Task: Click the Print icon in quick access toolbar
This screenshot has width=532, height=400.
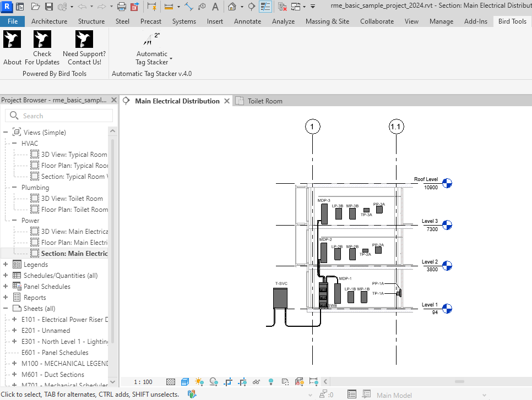Action: pyautogui.click(x=122, y=7)
